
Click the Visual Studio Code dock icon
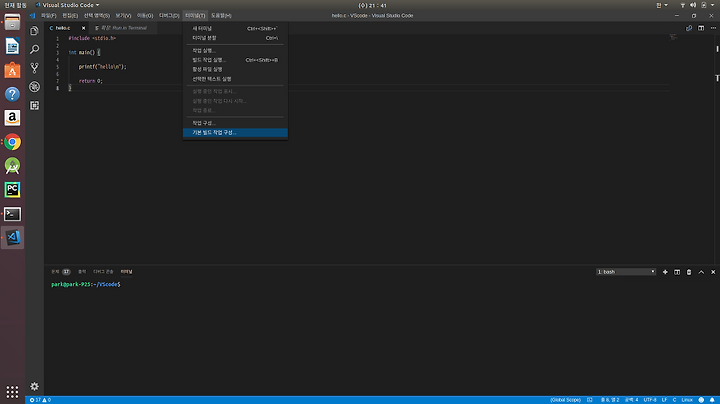click(12, 237)
